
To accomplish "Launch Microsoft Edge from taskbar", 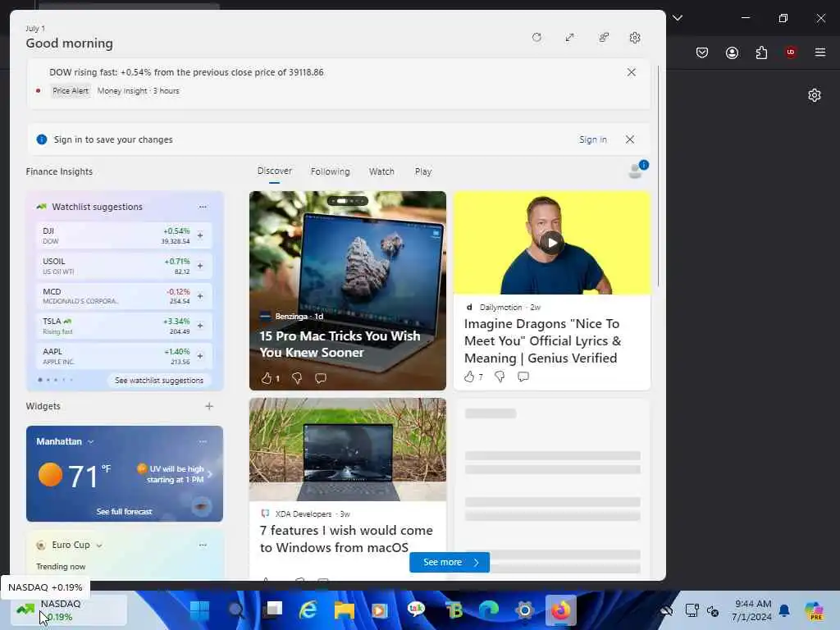I will 489,610.
